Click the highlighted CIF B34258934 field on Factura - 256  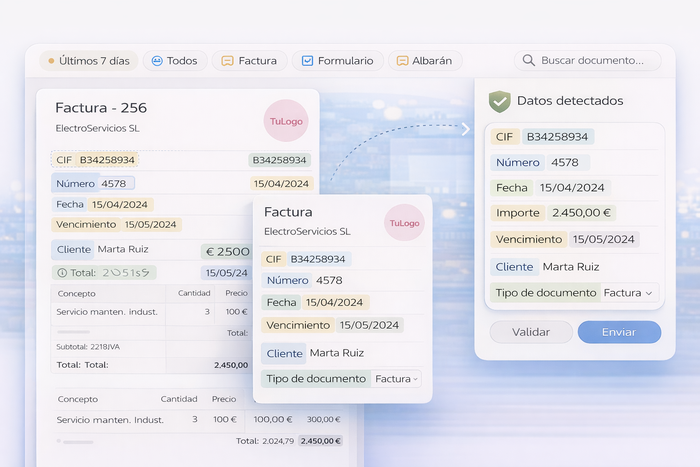(x=95, y=160)
